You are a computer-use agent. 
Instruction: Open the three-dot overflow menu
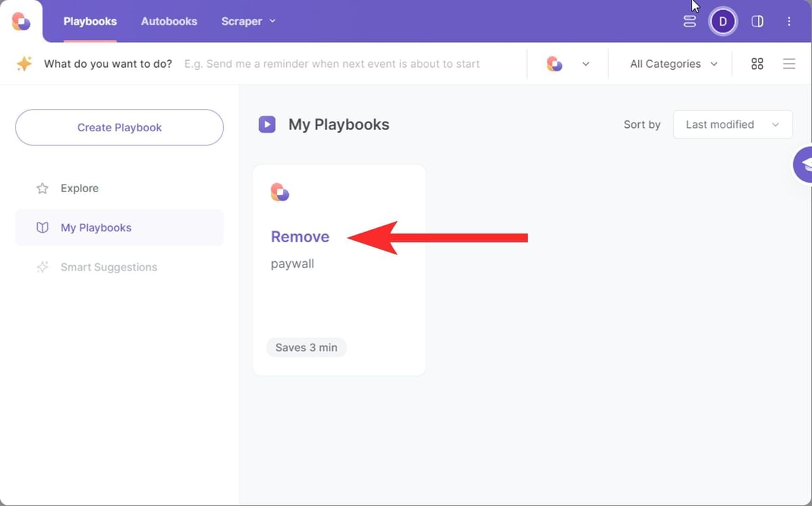click(x=789, y=21)
